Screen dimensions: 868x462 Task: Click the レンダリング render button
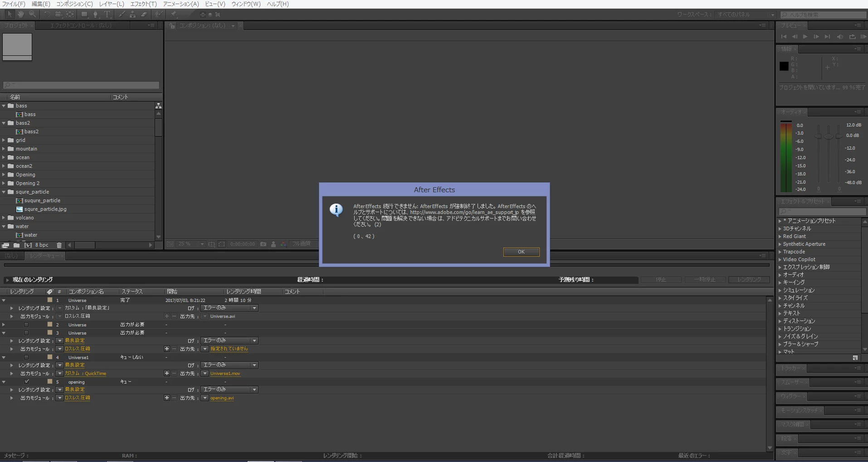(x=749, y=280)
